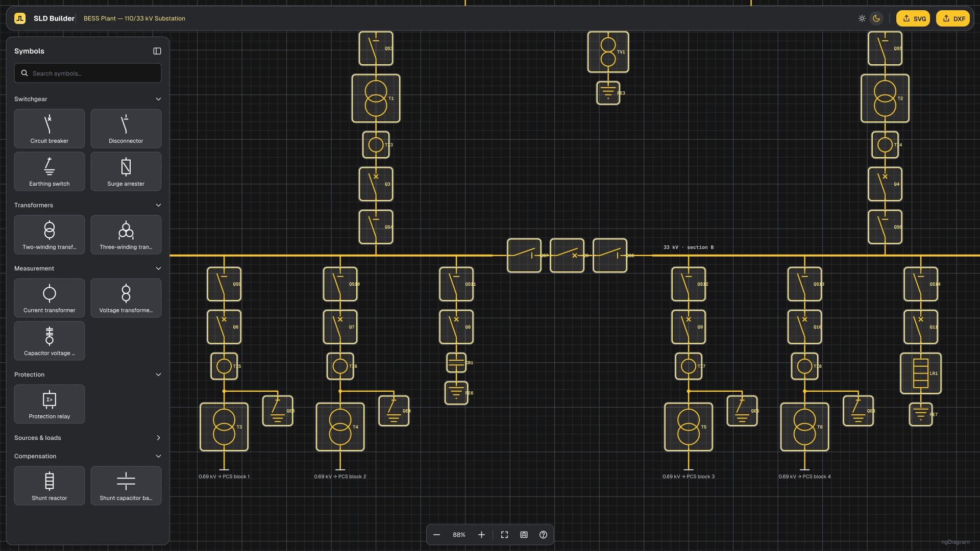Click the '0.69 kV → PCS block 1' label
The height and width of the screenshot is (551, 980).
tap(224, 477)
